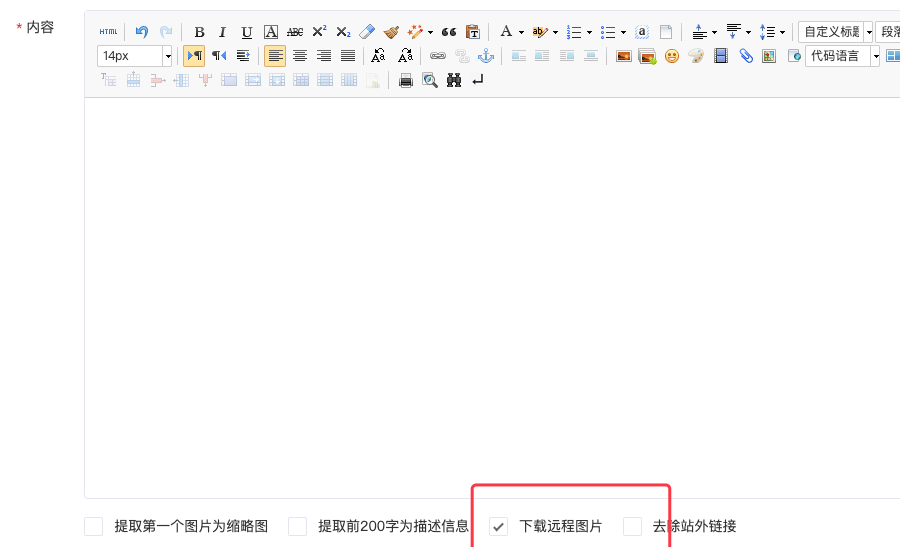Apply font color with A icon
This screenshot has height=547, width=900.
coord(506,32)
